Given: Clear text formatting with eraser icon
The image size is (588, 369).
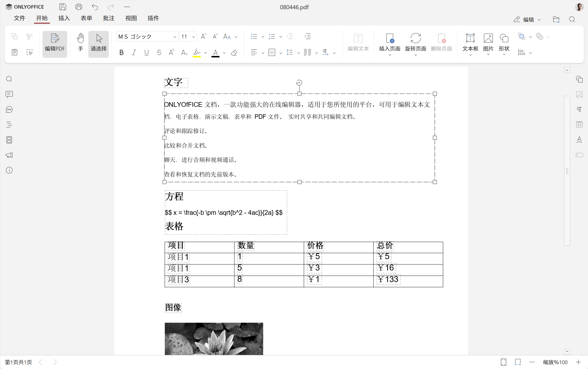Looking at the screenshot, I should pyautogui.click(x=234, y=52).
